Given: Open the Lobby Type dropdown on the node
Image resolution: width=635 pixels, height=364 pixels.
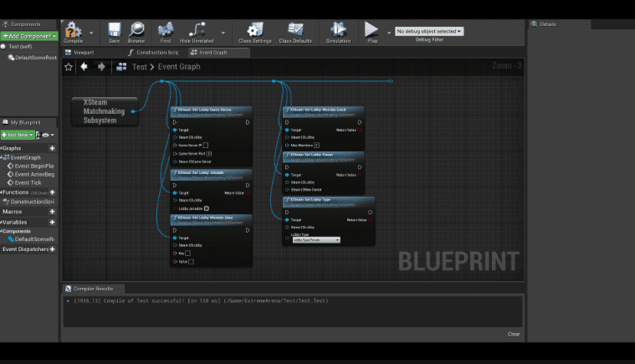Looking at the screenshot, I should [316, 240].
